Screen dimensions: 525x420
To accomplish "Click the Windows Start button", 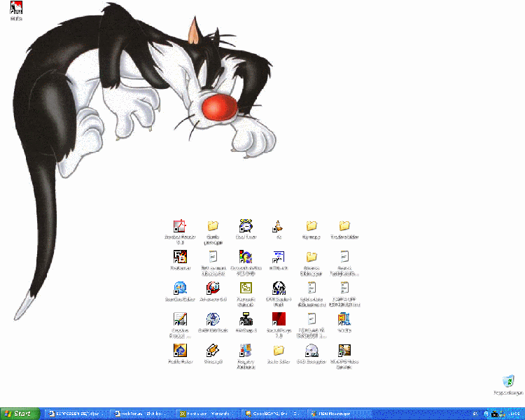I will tap(20, 414).
